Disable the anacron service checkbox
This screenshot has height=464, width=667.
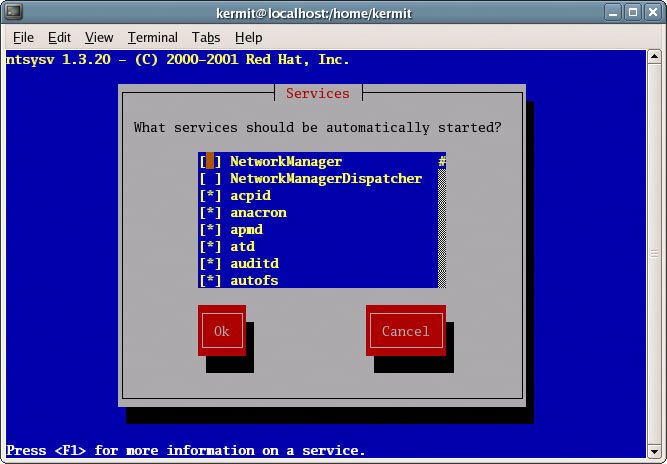(211, 213)
